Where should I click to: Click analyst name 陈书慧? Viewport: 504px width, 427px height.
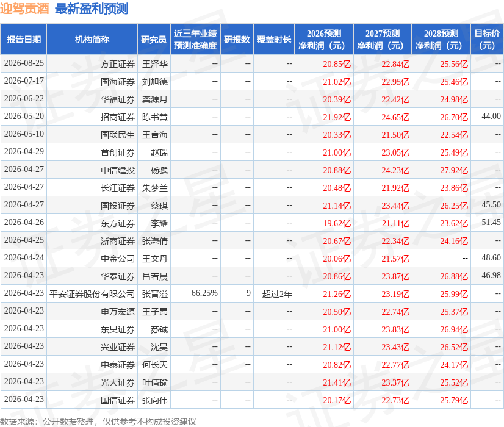[155, 117]
